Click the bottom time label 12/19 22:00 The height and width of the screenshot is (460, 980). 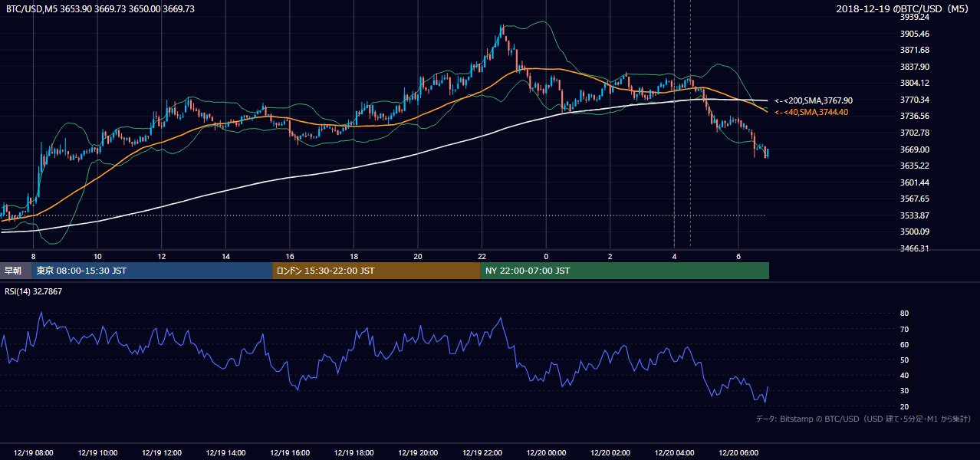coord(482,453)
